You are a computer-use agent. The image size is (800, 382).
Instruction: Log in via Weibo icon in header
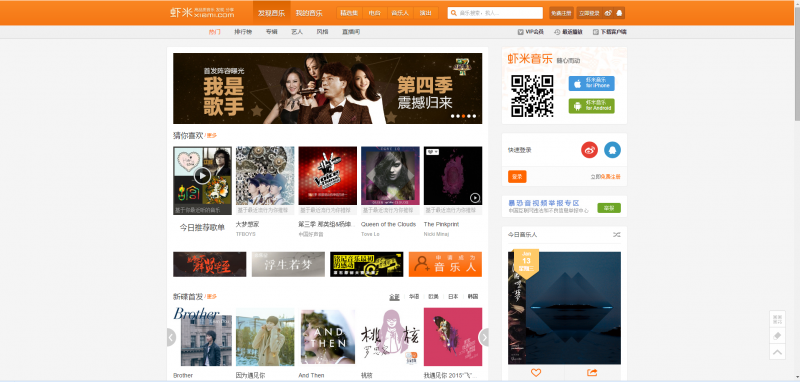click(x=609, y=13)
